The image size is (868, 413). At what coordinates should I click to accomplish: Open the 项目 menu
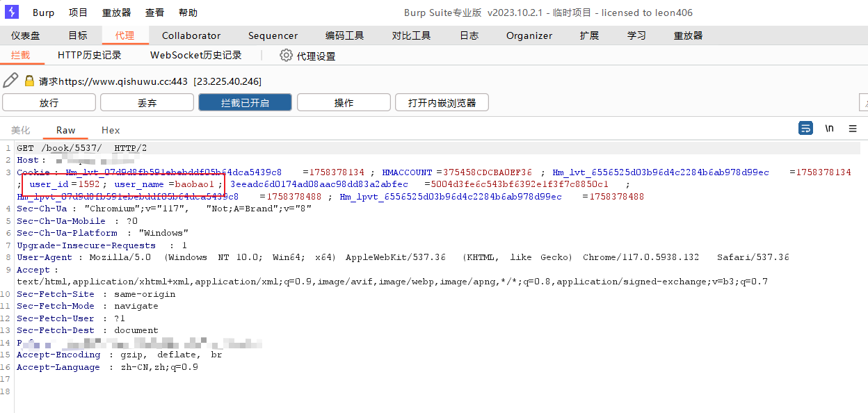pyautogui.click(x=78, y=13)
